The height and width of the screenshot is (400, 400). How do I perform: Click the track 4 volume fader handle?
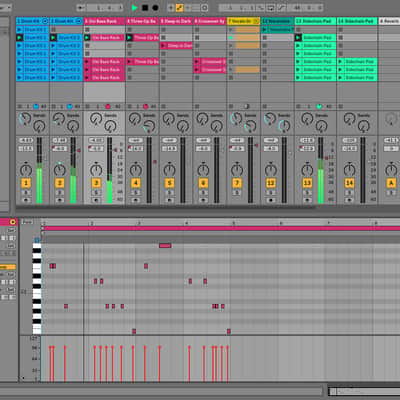click(154, 162)
